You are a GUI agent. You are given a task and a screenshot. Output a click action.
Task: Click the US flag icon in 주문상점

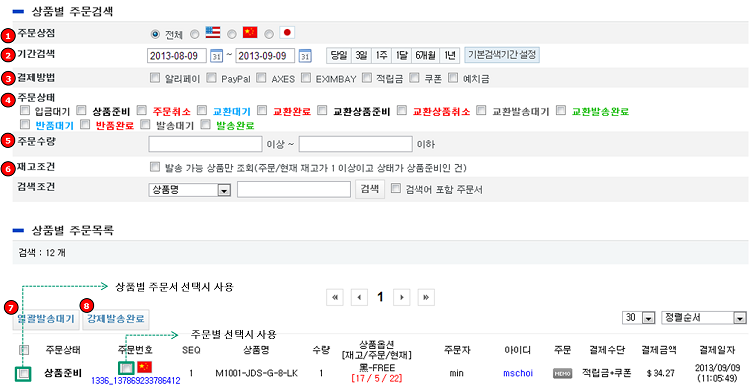[x=212, y=32]
